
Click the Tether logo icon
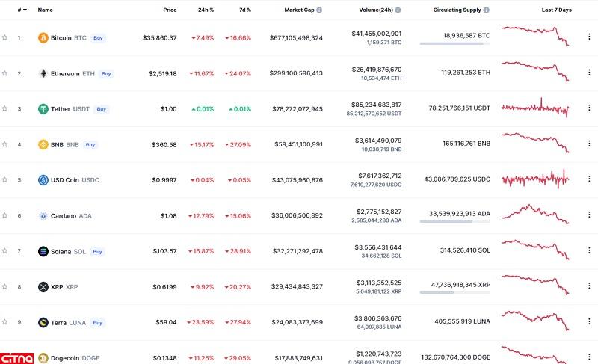pyautogui.click(x=43, y=109)
